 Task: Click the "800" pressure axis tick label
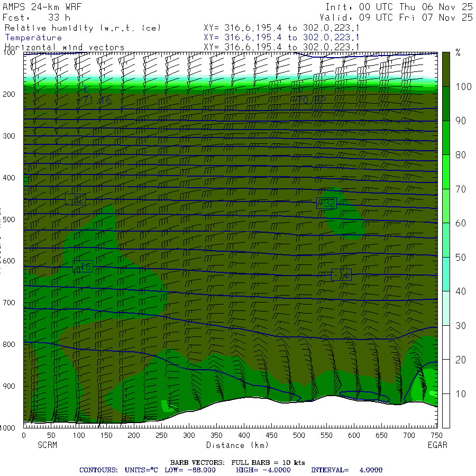point(9,344)
